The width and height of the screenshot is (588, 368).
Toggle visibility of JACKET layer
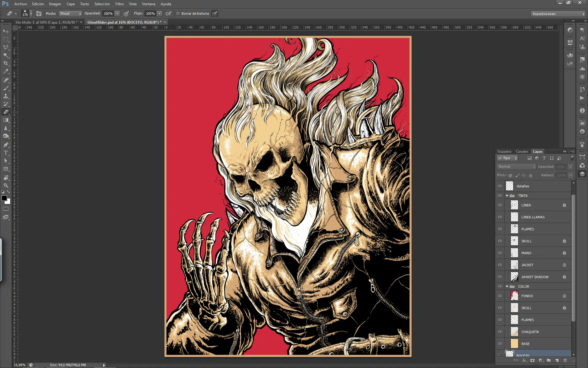click(500, 265)
